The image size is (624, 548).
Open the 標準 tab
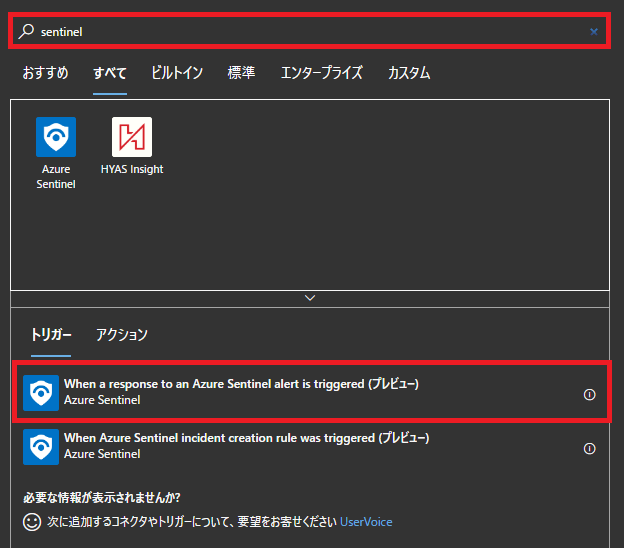pos(241,73)
